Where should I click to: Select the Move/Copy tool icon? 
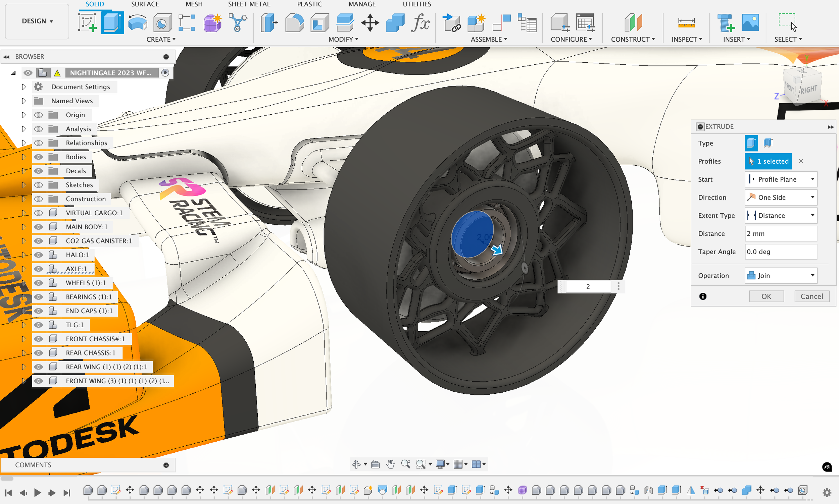tap(370, 23)
